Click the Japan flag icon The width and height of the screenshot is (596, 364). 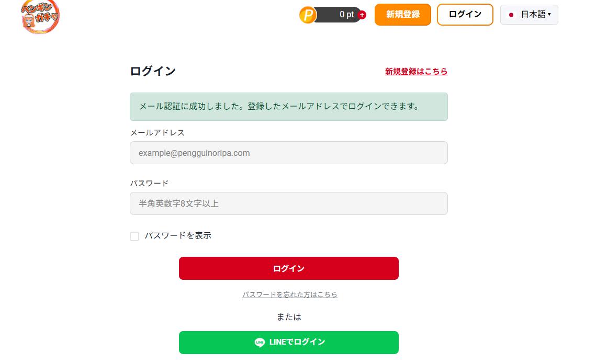(511, 15)
